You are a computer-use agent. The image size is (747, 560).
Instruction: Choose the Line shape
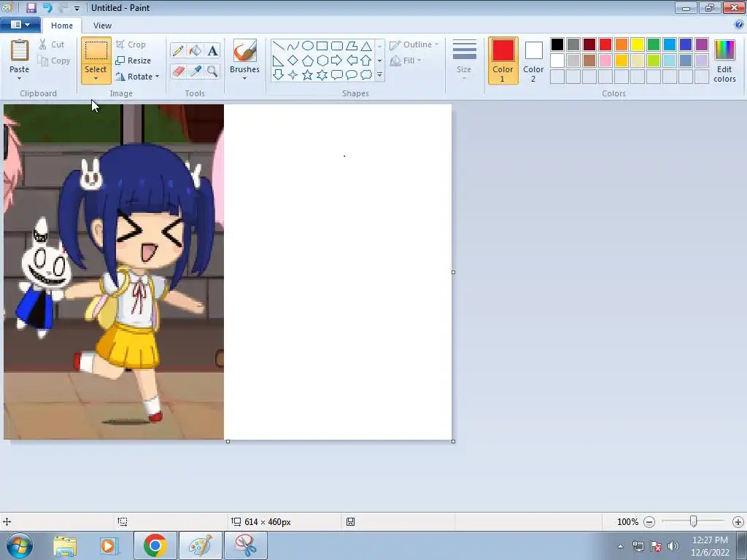pos(278,46)
